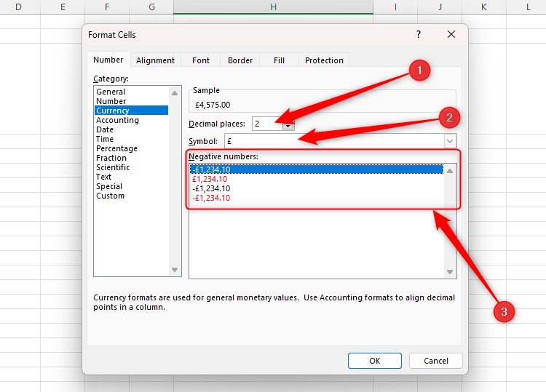Pick the Scientific category
This screenshot has width=546, height=392.
[x=132, y=167]
